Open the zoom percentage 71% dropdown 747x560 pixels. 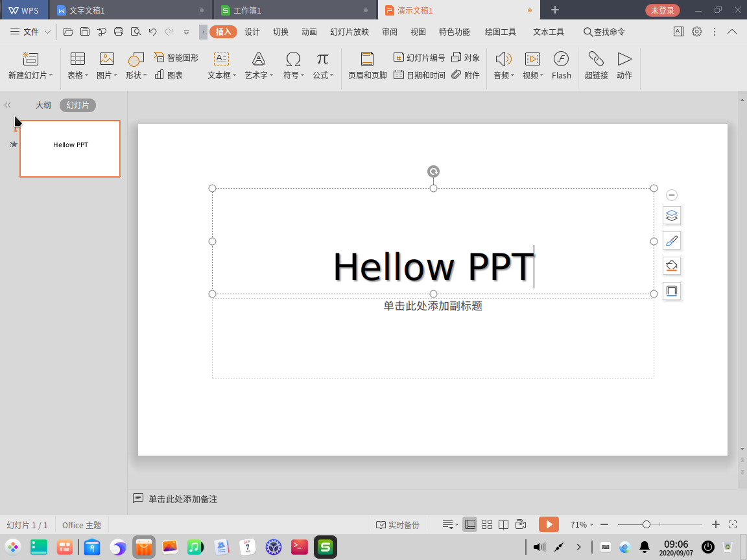coord(582,524)
